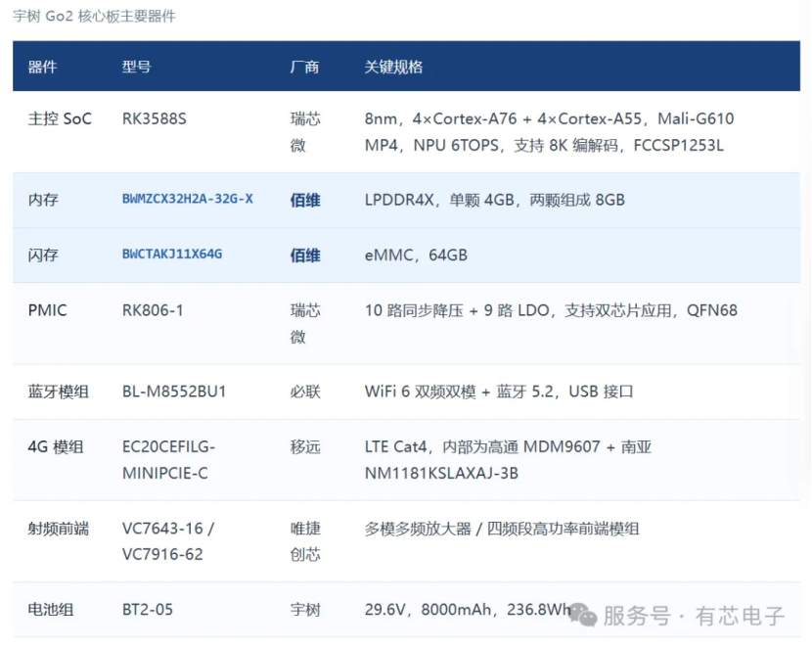Viewport: 812px width, 648px height.
Task: Click the vendor cell "移远"
Action: [x=305, y=447]
